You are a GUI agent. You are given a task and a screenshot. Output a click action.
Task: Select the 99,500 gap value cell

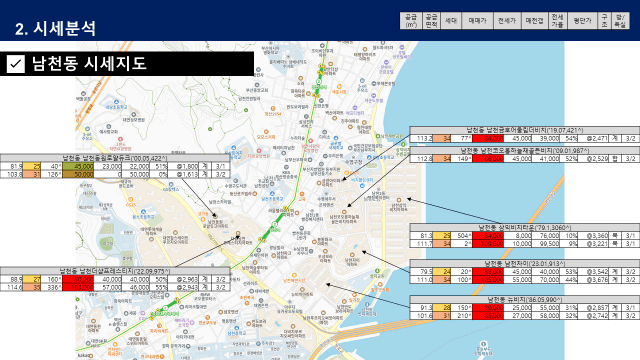[546, 244]
